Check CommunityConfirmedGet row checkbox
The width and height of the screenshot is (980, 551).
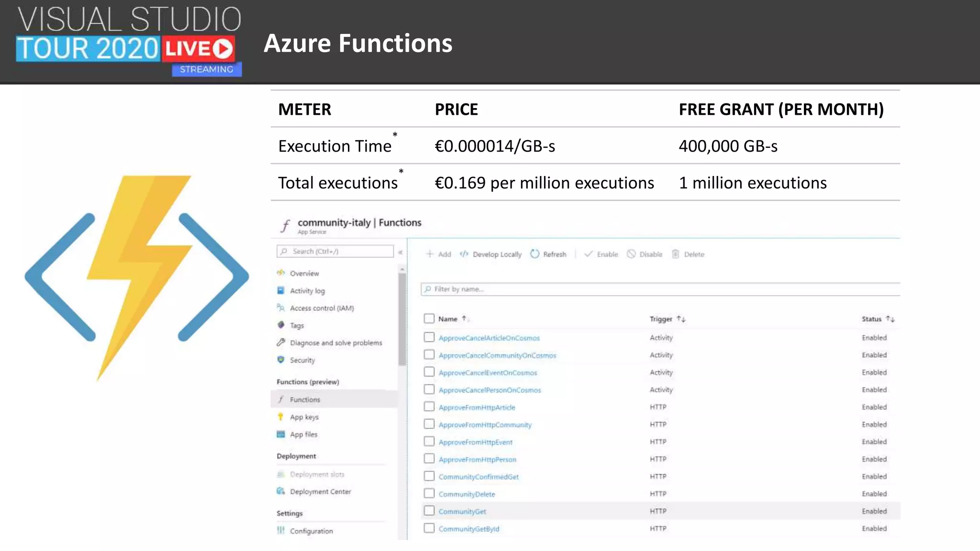429,476
